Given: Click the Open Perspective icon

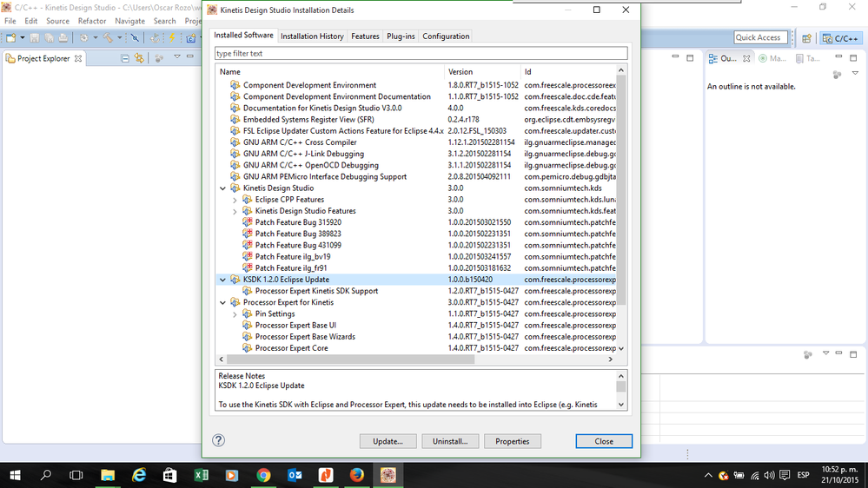Looking at the screenshot, I should coord(806,38).
